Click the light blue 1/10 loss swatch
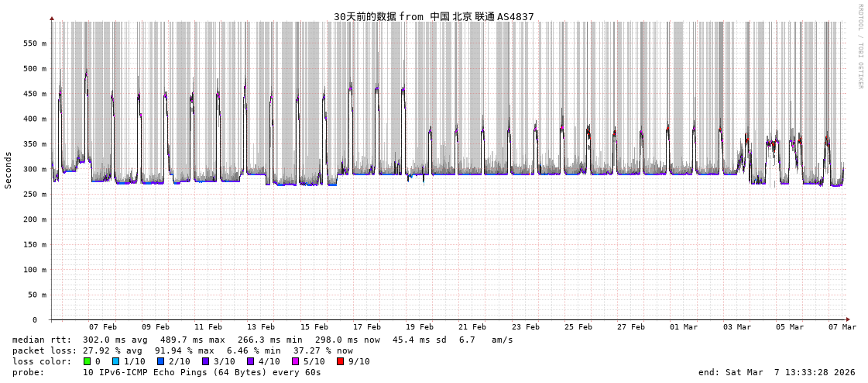 tap(116, 361)
